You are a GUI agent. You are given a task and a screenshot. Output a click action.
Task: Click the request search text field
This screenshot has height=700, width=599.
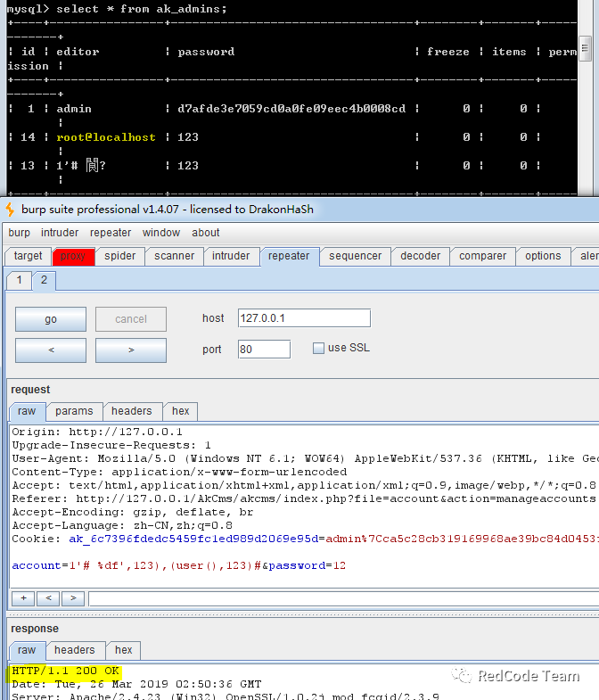click(344, 598)
